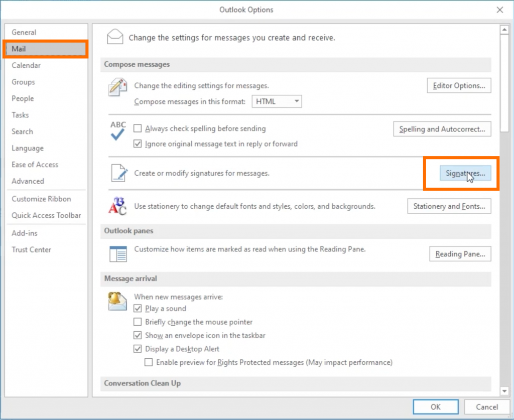The height and width of the screenshot is (420, 514).
Task: Click the envelope icon beside the mail settings heading
Action: click(x=115, y=37)
